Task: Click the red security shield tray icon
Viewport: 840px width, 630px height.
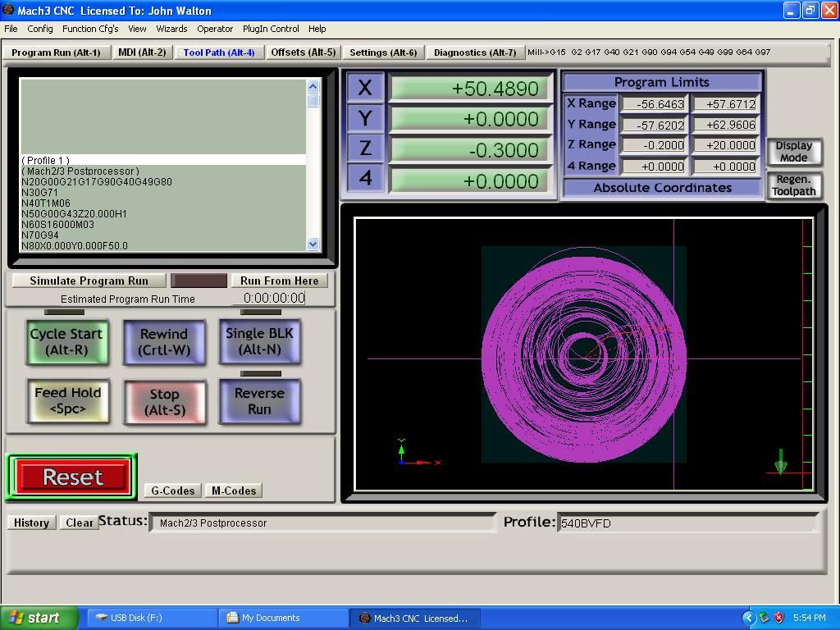Action: 779,619
